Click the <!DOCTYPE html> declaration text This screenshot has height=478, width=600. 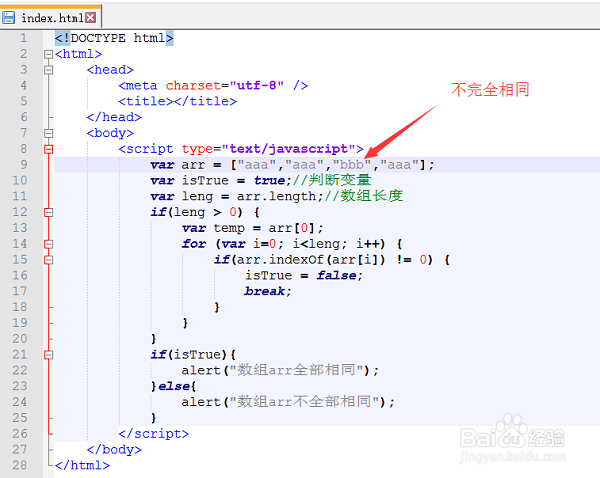[114, 38]
